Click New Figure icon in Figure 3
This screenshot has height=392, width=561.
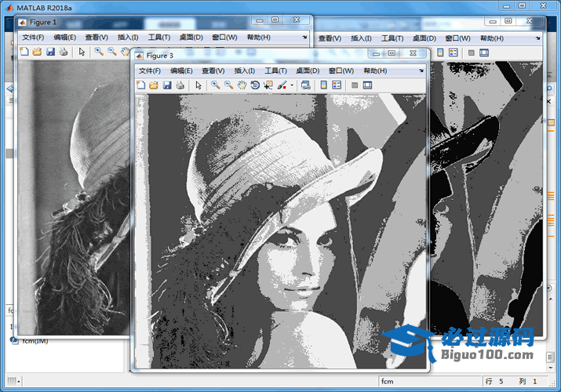pyautogui.click(x=141, y=85)
